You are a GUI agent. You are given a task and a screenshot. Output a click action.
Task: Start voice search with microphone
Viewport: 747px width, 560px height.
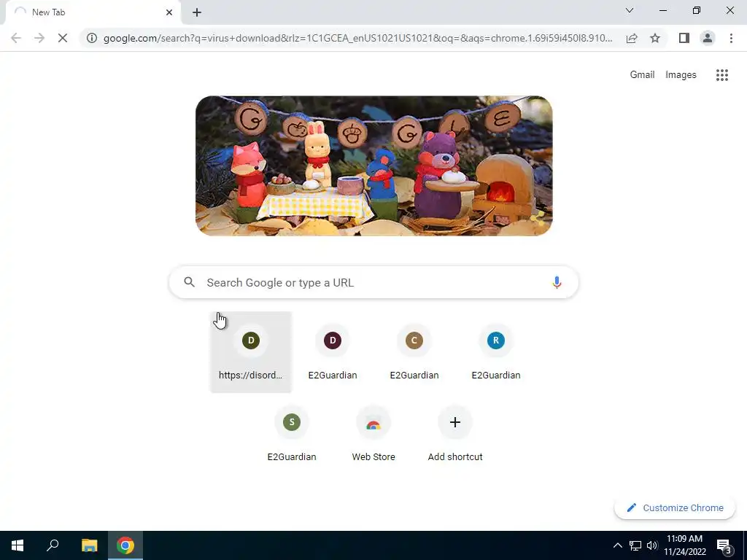click(557, 282)
